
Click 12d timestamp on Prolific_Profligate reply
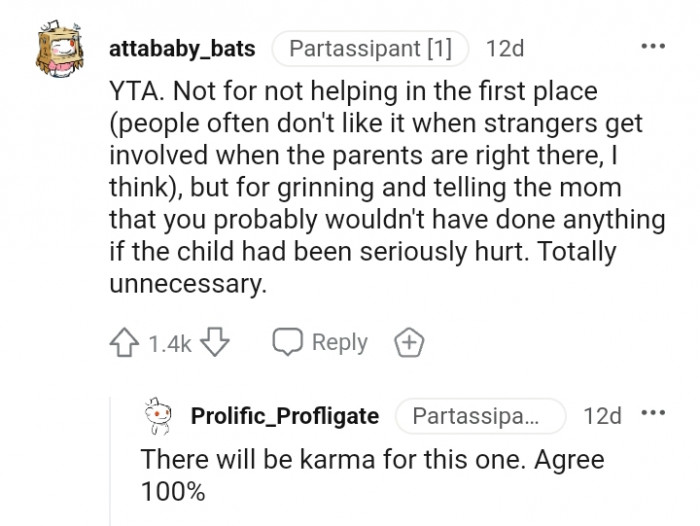pyautogui.click(x=602, y=416)
